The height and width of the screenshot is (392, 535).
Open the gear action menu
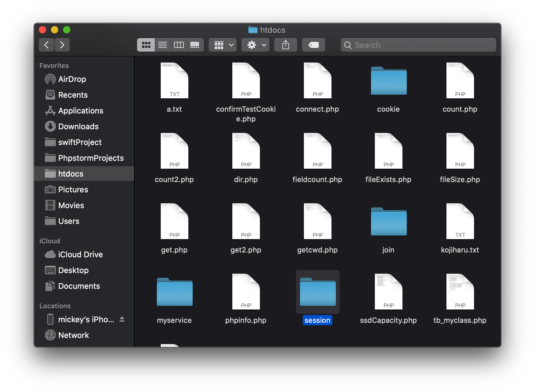click(x=255, y=45)
